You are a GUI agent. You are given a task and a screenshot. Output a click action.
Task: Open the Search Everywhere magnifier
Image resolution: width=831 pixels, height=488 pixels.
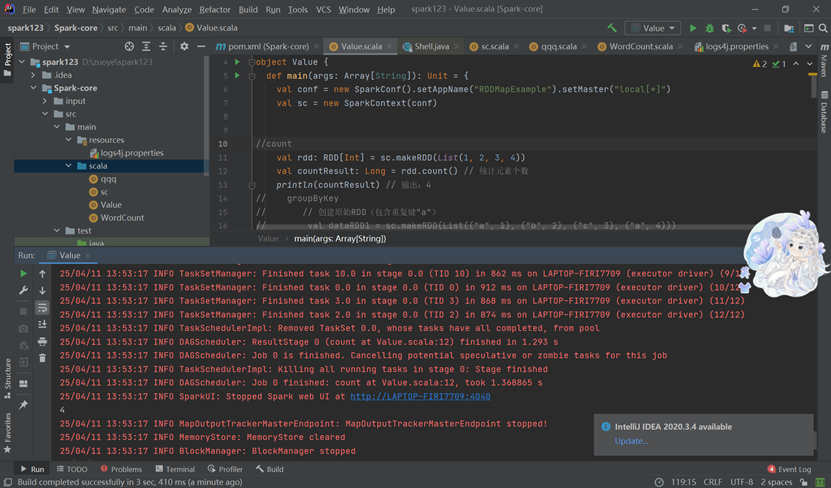(x=823, y=28)
